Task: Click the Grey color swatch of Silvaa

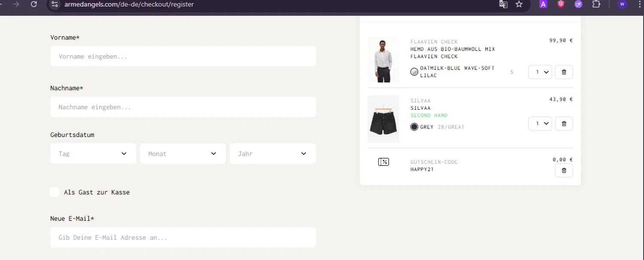Action: (414, 127)
